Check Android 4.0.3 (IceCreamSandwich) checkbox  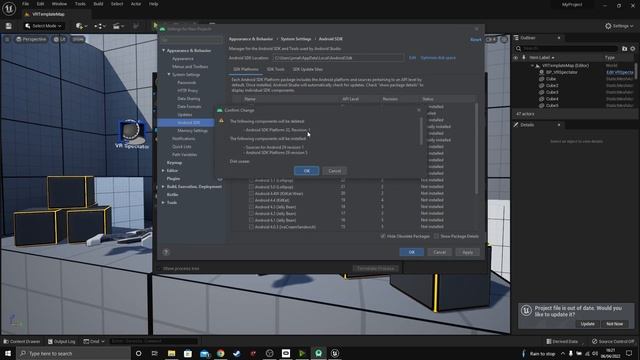pyautogui.click(x=251, y=227)
